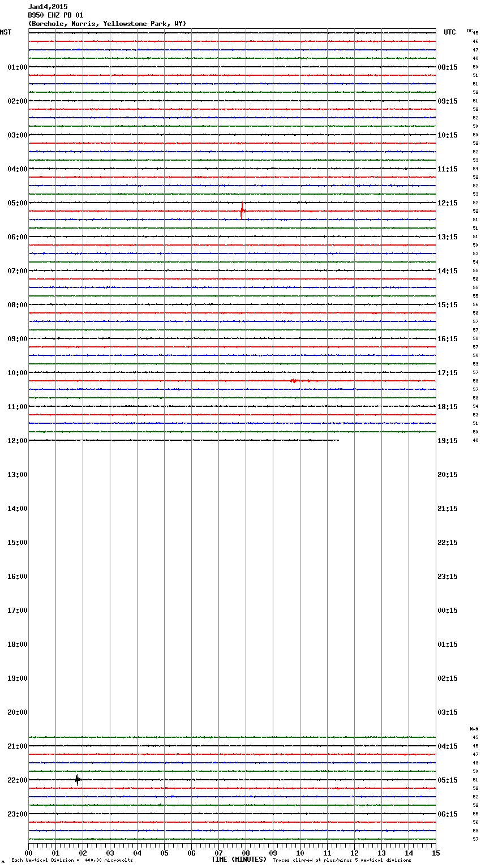Click the Borehole, Norris, Yellowstone Park location text
The width and height of the screenshot is (481, 868).
click(107, 24)
